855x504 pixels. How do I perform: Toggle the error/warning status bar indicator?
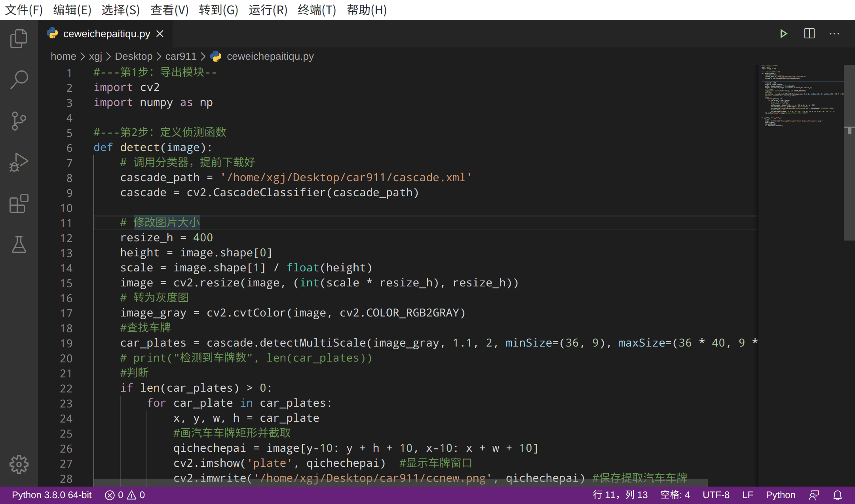tap(125, 495)
